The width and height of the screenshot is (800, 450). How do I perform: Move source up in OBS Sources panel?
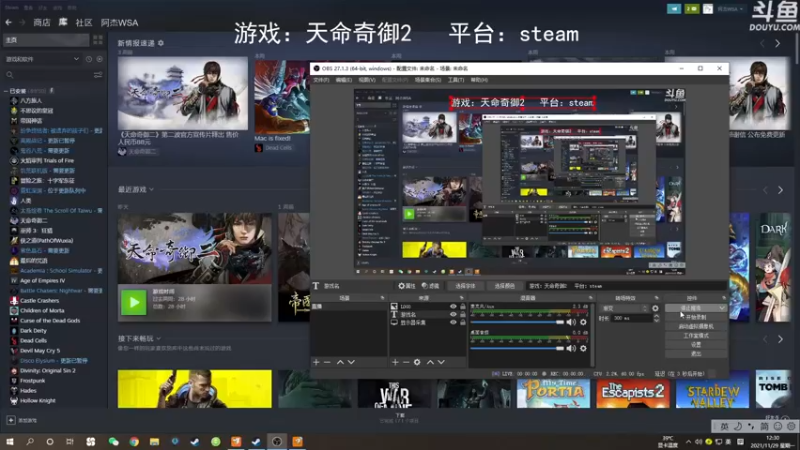click(430, 362)
